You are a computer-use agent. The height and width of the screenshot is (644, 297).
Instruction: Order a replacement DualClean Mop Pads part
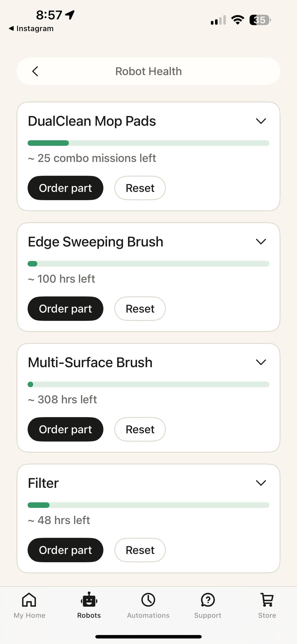pos(65,188)
